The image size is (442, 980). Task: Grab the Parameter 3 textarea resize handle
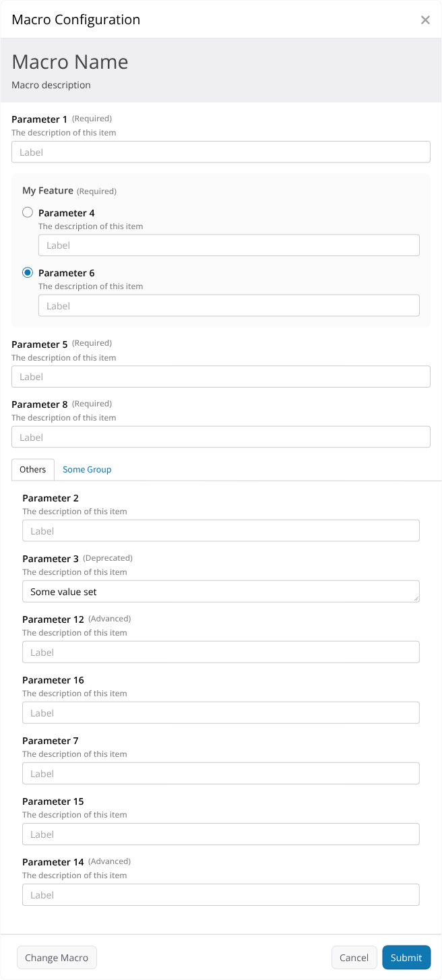point(416,598)
